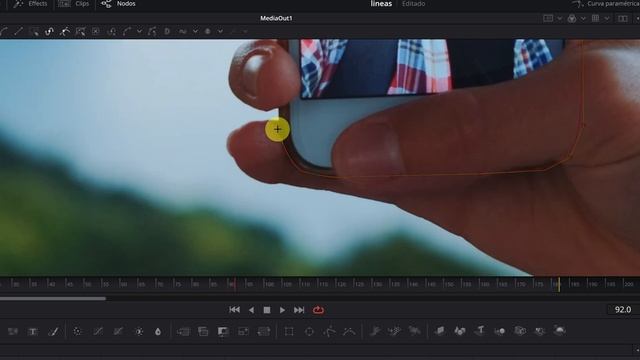Open the grid view dropdown arrow

tap(607, 18)
